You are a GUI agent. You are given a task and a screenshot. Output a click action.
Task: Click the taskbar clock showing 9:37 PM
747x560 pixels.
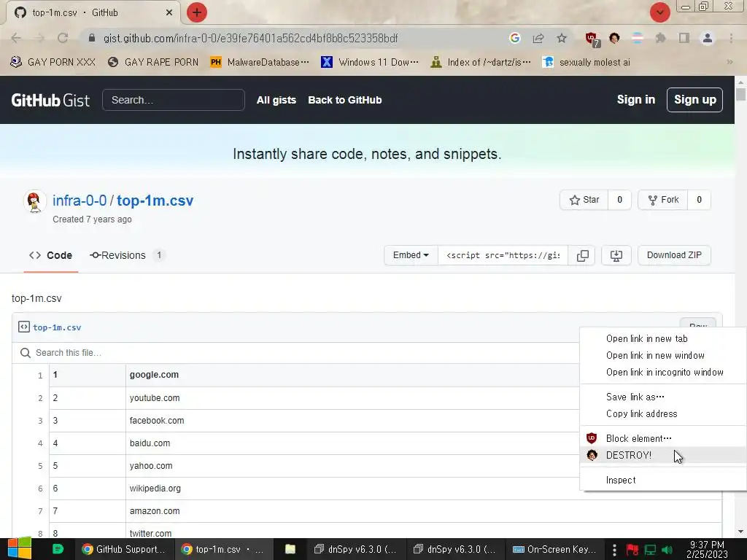click(x=707, y=549)
